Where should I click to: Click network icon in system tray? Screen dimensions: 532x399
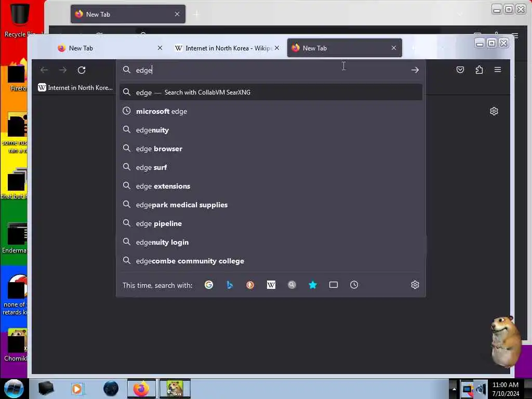click(467, 390)
